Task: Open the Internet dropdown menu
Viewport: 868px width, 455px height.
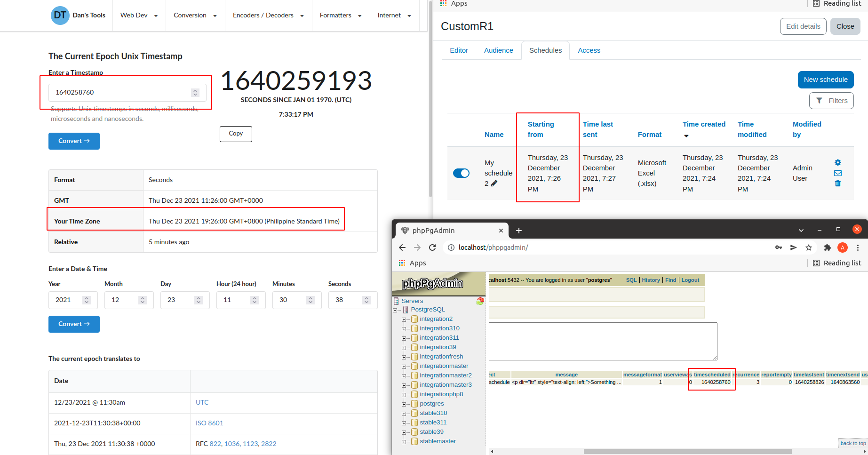Action: pyautogui.click(x=394, y=15)
